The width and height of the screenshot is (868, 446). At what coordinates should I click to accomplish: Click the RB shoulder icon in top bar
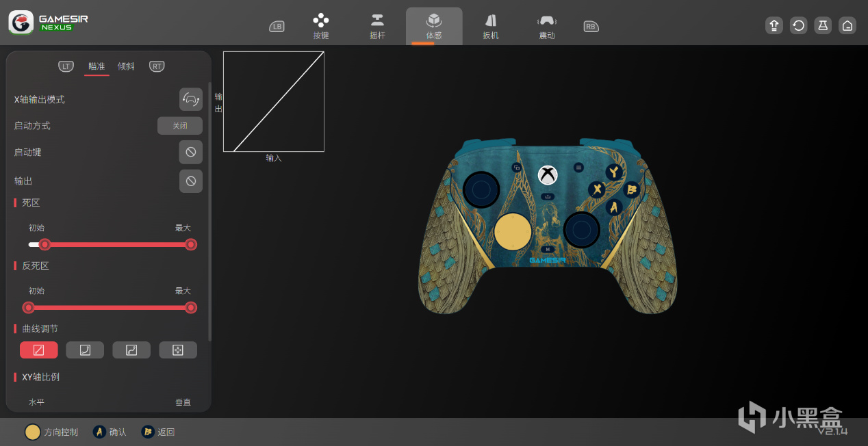tap(591, 27)
